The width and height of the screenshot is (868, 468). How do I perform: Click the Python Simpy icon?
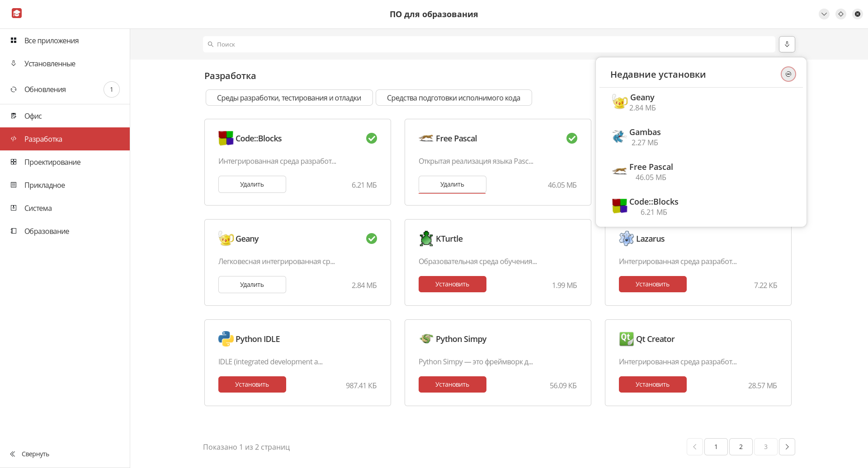click(x=426, y=338)
